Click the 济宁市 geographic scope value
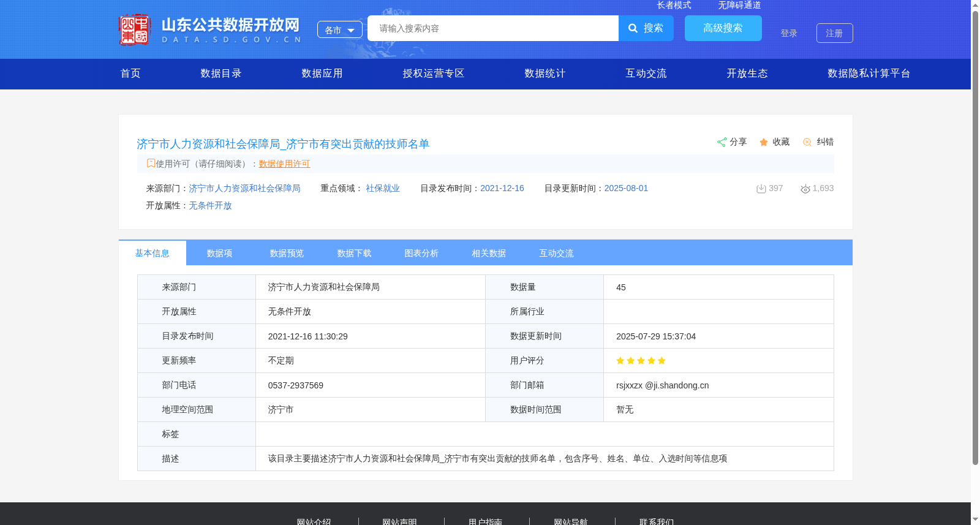Screen dimensions: 980x525 point(281,410)
